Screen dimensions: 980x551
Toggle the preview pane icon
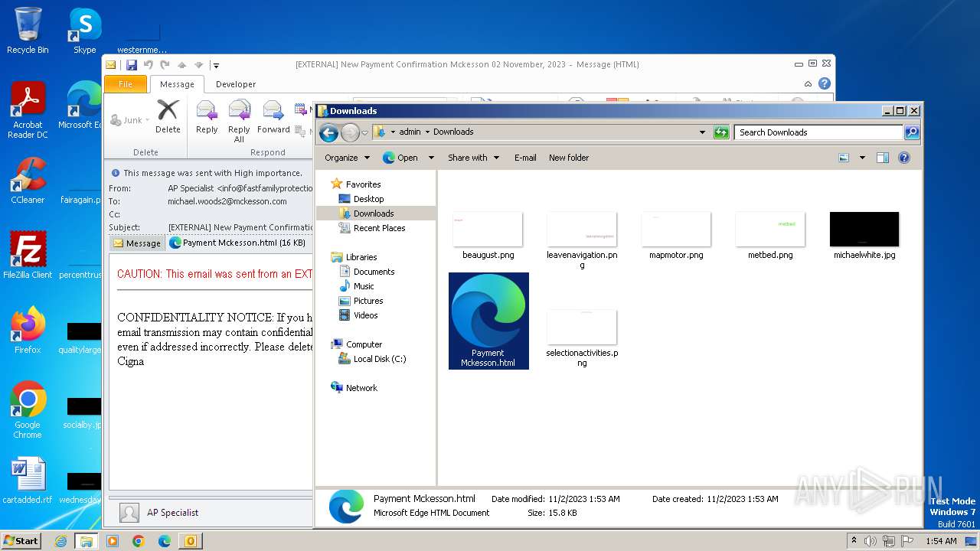coord(882,158)
